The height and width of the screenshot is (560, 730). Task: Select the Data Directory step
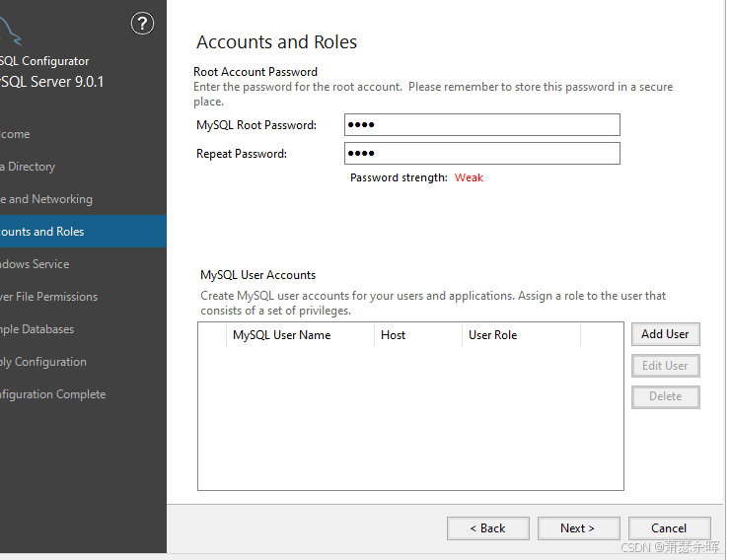point(28,167)
